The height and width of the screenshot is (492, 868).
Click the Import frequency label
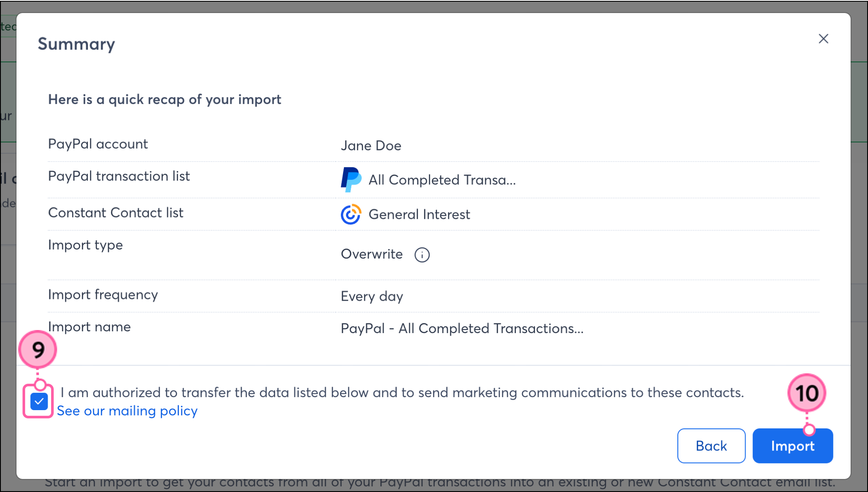coord(103,295)
